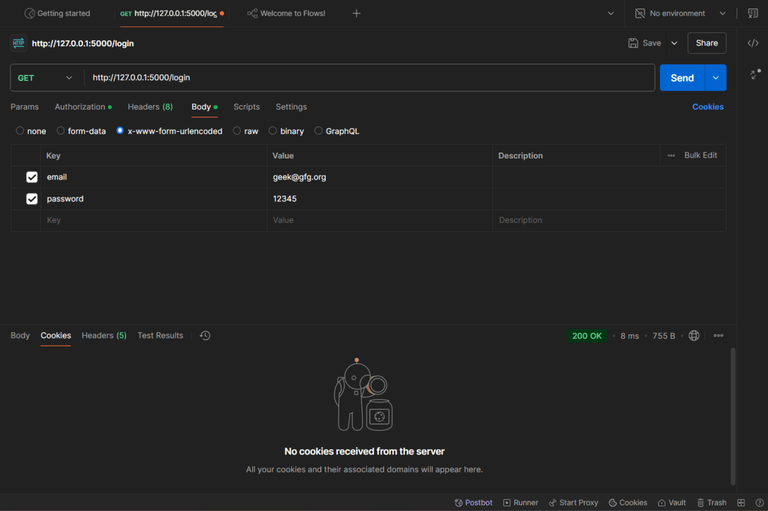Expand the Save options chevron
Image resolution: width=768 pixels, height=511 pixels.
click(674, 43)
